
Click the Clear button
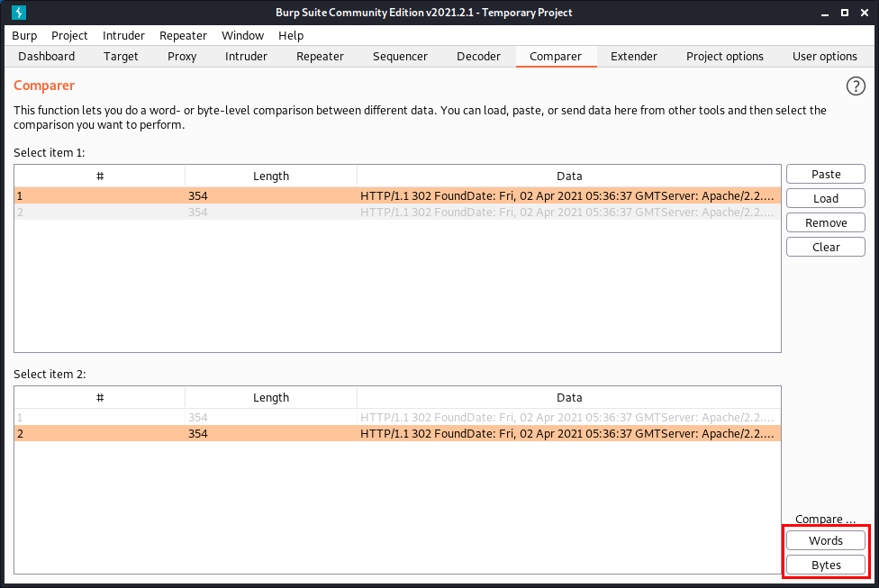click(826, 248)
